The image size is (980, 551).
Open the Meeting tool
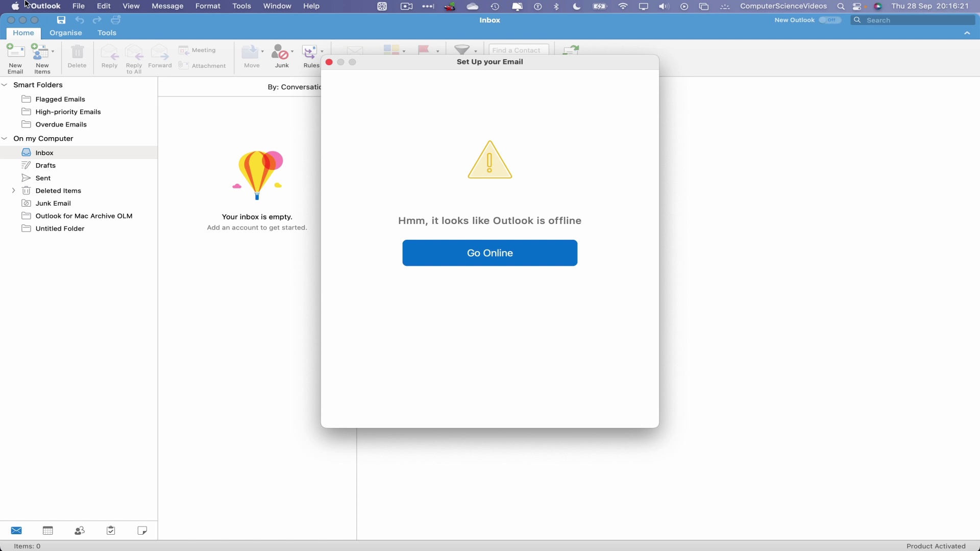pos(198,50)
